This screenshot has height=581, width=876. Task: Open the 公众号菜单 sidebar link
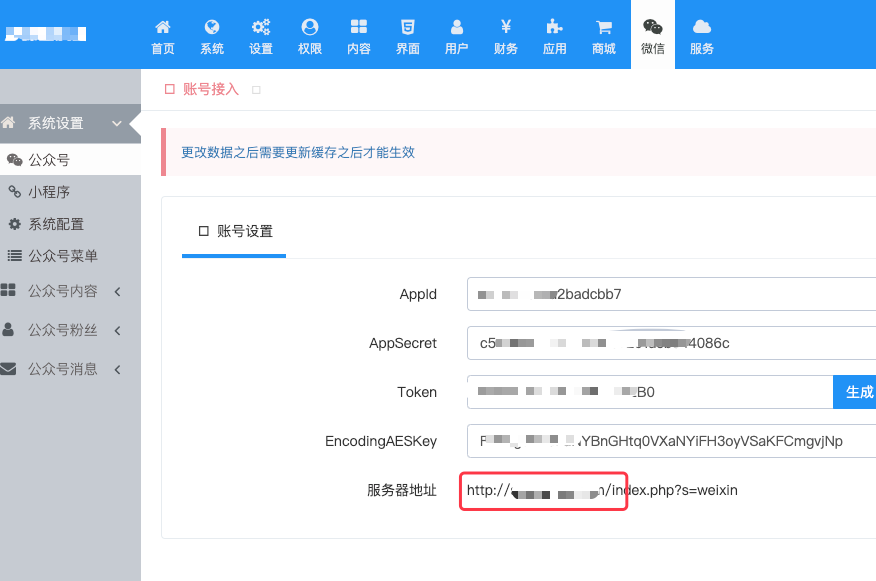click(70, 256)
